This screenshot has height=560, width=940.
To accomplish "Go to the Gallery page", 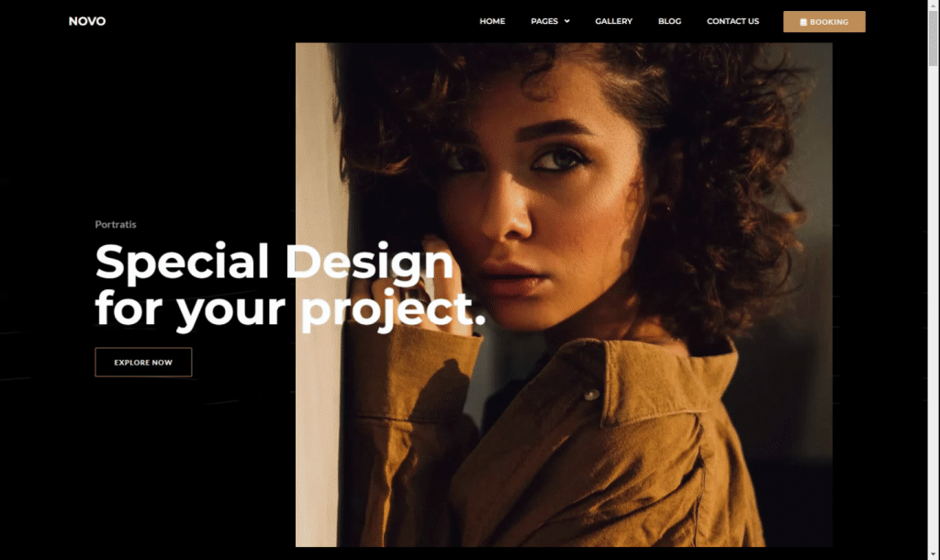I will pyautogui.click(x=613, y=21).
